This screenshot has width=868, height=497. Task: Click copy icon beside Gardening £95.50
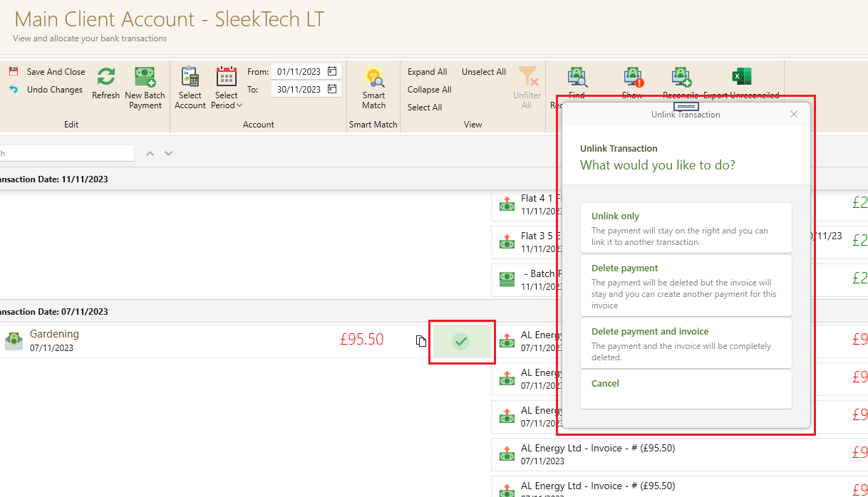[421, 341]
